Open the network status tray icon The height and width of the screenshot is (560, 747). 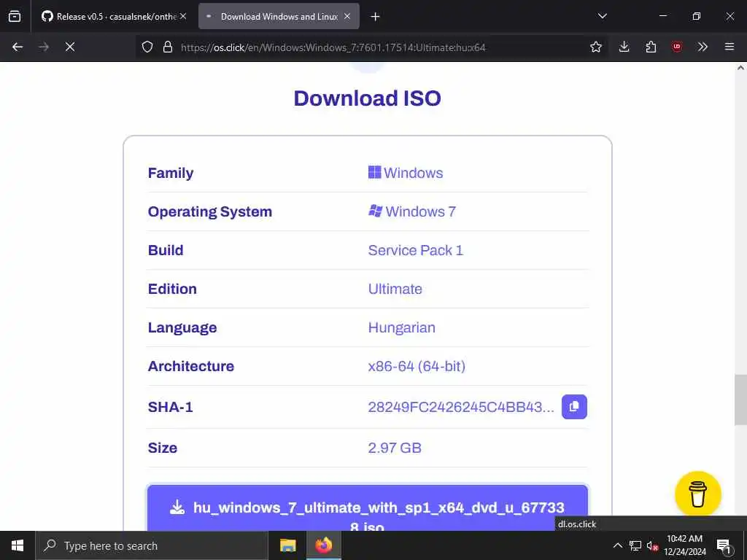point(635,545)
